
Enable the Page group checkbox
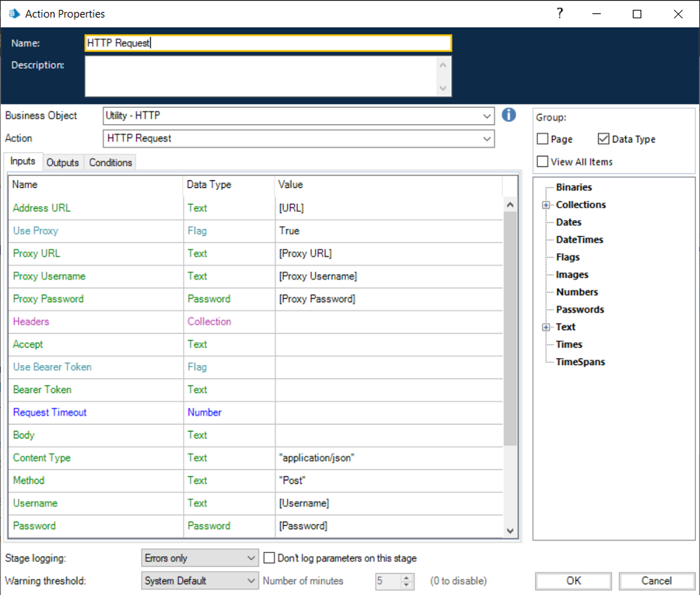coord(542,139)
